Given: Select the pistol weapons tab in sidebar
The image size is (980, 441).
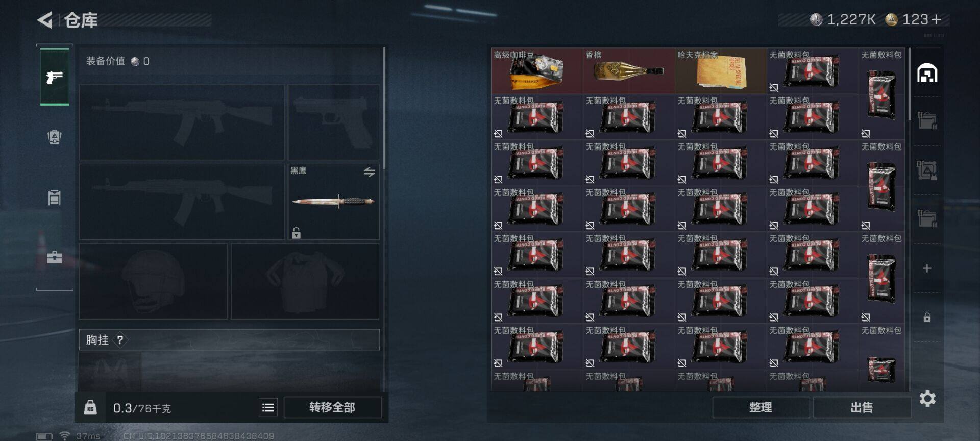Looking at the screenshot, I should [55, 77].
